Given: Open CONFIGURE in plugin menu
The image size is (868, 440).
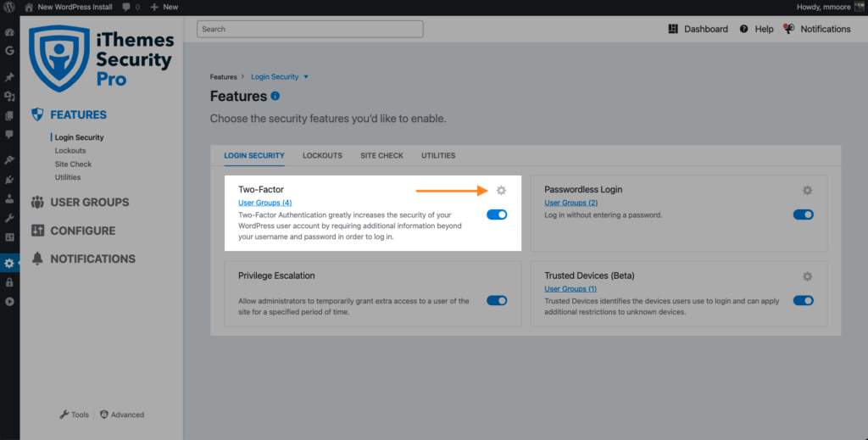Looking at the screenshot, I should pyautogui.click(x=82, y=231).
